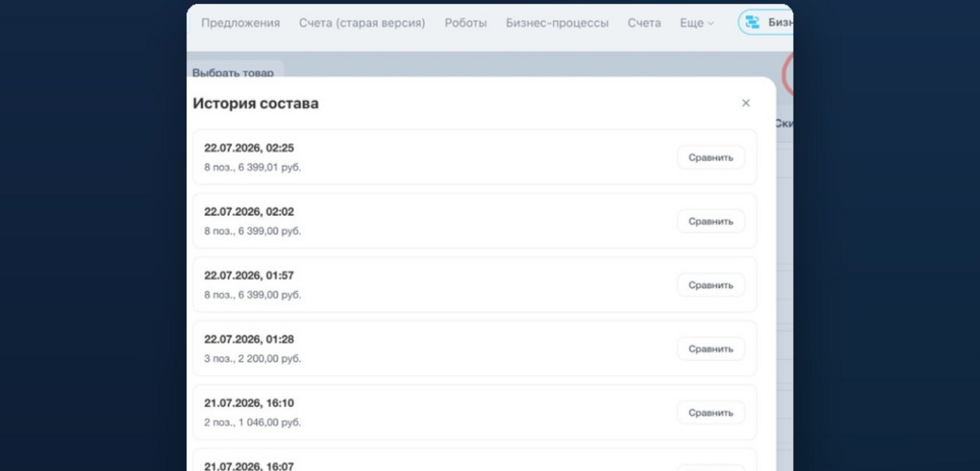
Task: Click the Выбрать товар button
Action: tap(233, 73)
